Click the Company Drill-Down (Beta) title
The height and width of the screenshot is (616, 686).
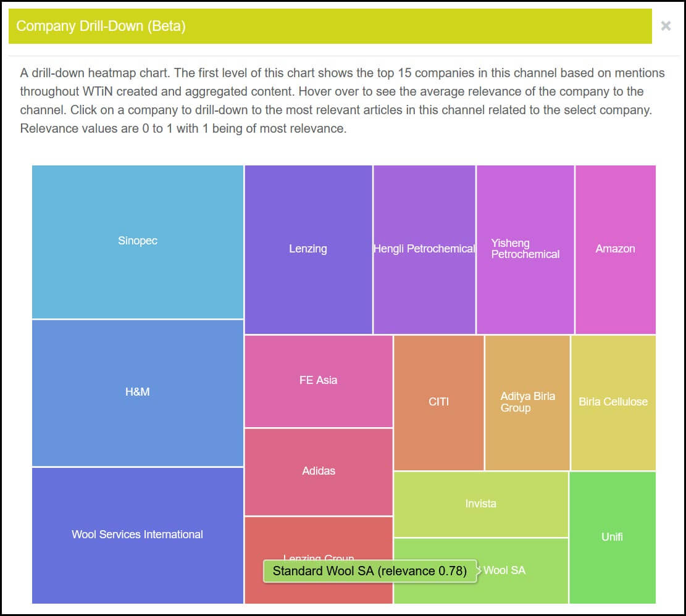click(101, 26)
